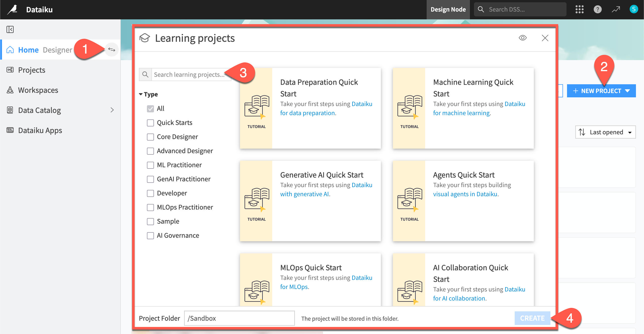
Task: Check the Core Designer filter
Action: [150, 137]
